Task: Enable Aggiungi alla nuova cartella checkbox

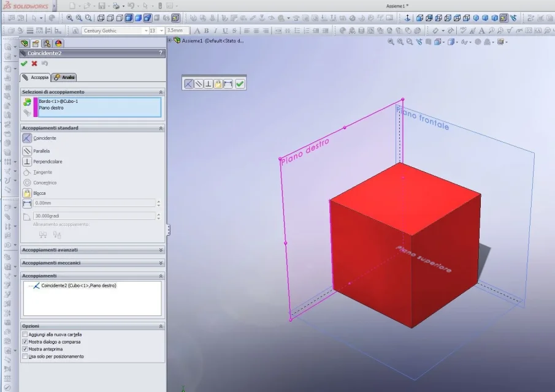Action: click(25, 334)
